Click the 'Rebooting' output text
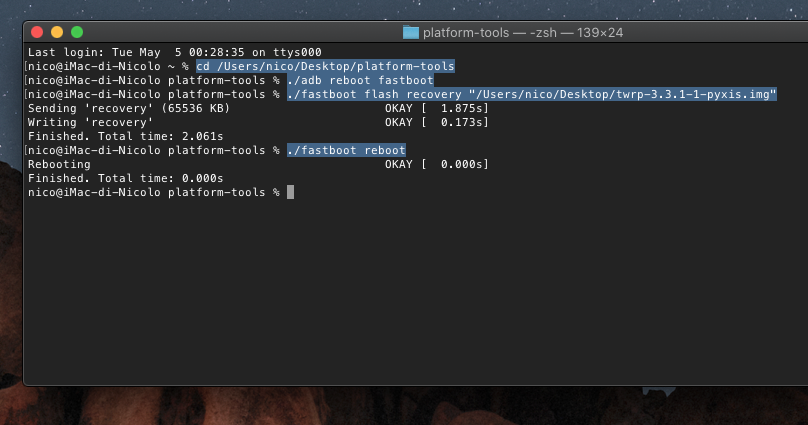 point(59,164)
